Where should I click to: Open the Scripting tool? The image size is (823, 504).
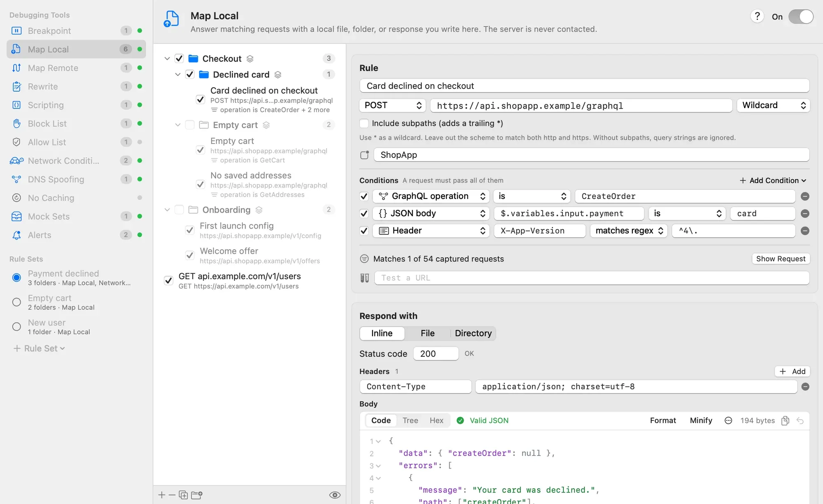(x=76, y=105)
